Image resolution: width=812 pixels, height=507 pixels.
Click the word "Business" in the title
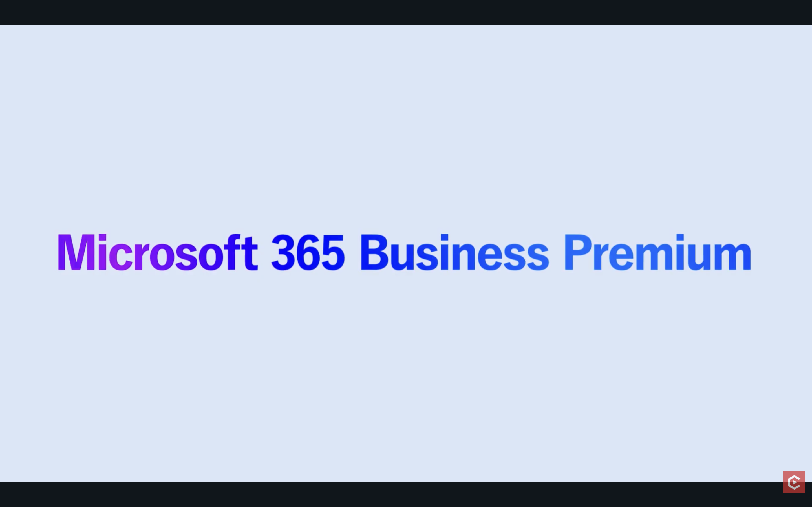click(454, 253)
